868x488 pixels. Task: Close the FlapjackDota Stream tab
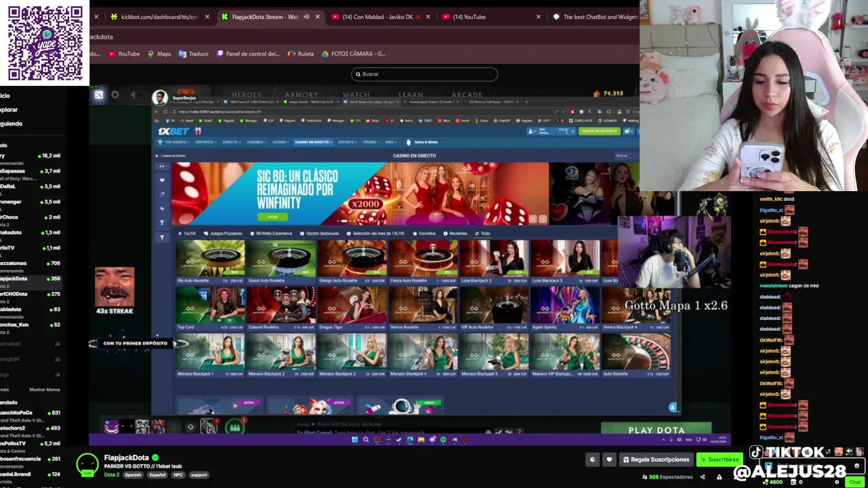click(317, 17)
